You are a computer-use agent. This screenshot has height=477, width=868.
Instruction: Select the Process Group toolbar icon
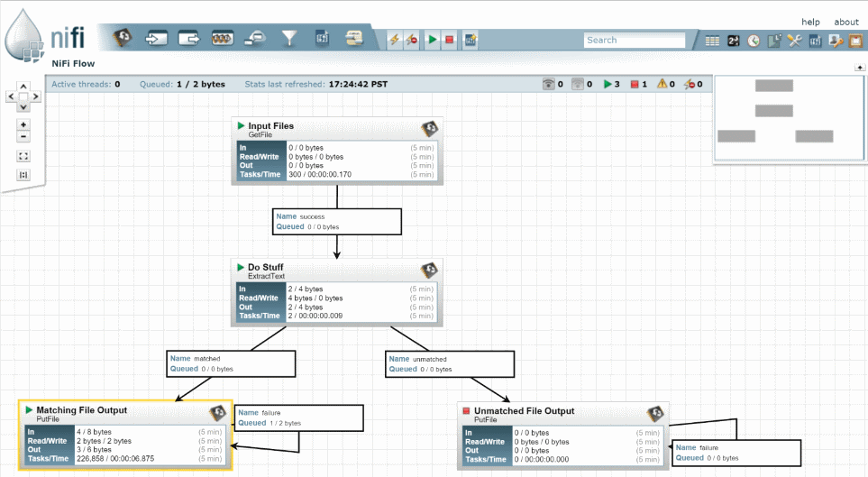(222, 38)
